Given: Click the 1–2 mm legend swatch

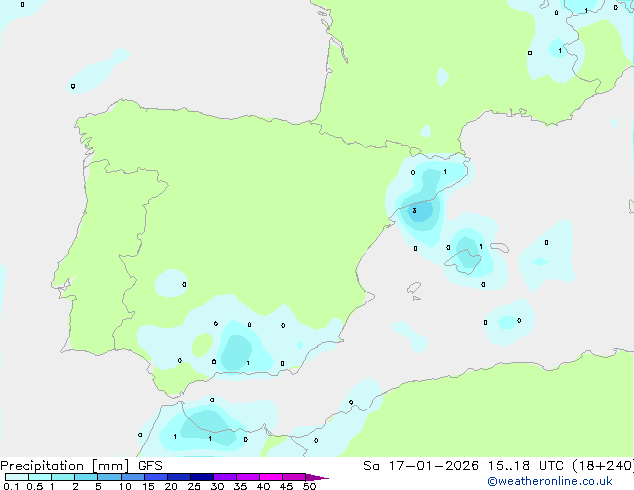Looking at the screenshot, I should coord(63,477).
